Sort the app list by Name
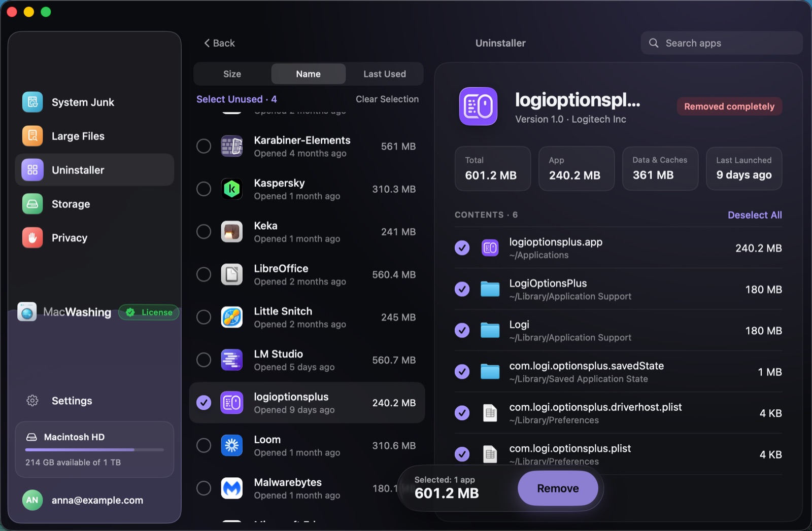This screenshot has height=531, width=812. pos(309,74)
